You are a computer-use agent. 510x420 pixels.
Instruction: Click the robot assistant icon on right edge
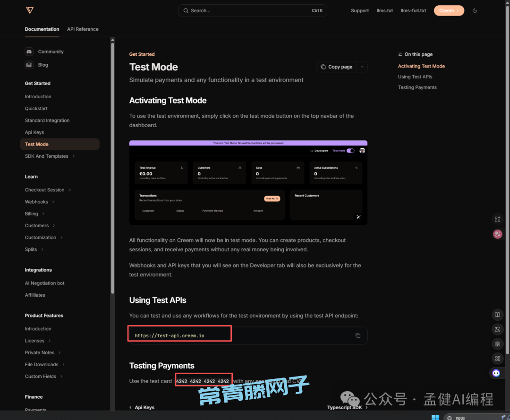click(496, 373)
